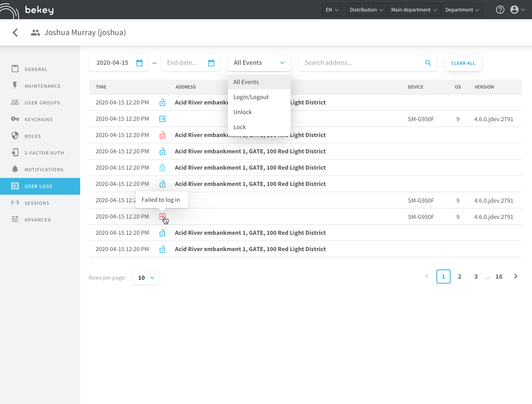The image size is (532, 404).
Task: Click the End date input field
Action: click(190, 63)
